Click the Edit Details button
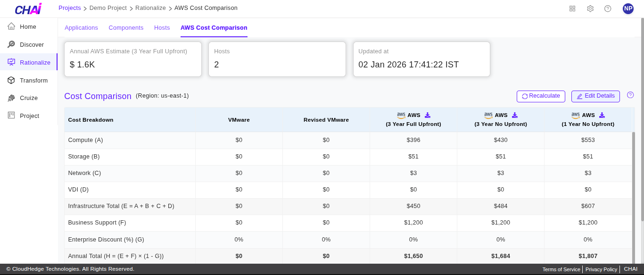The width and height of the screenshot is (644, 275). click(595, 96)
